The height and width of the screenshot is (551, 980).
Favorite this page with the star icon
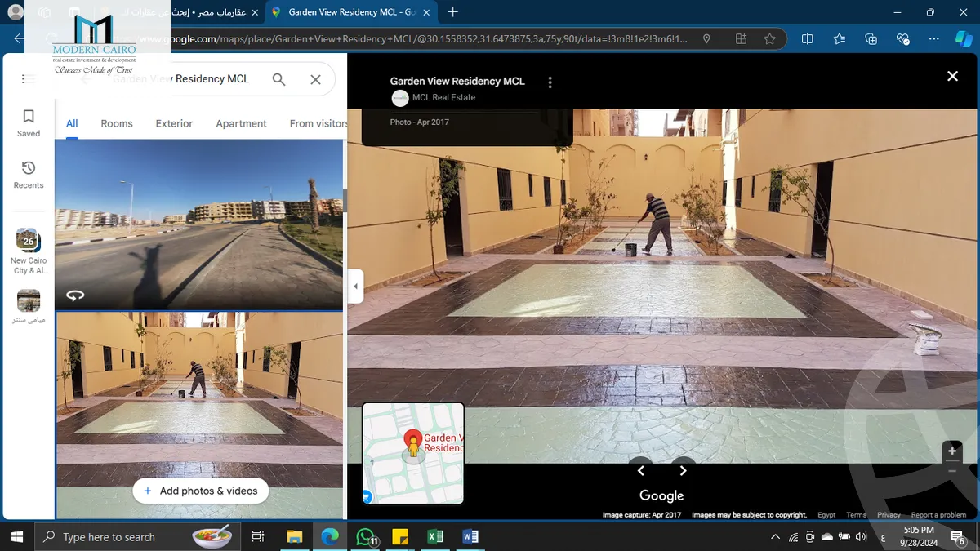point(769,39)
